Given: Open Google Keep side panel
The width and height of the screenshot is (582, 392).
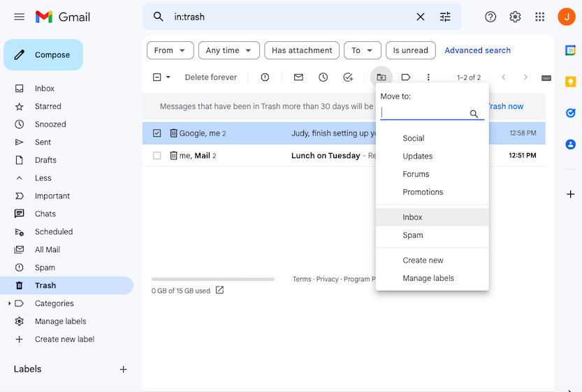Looking at the screenshot, I should (570, 82).
